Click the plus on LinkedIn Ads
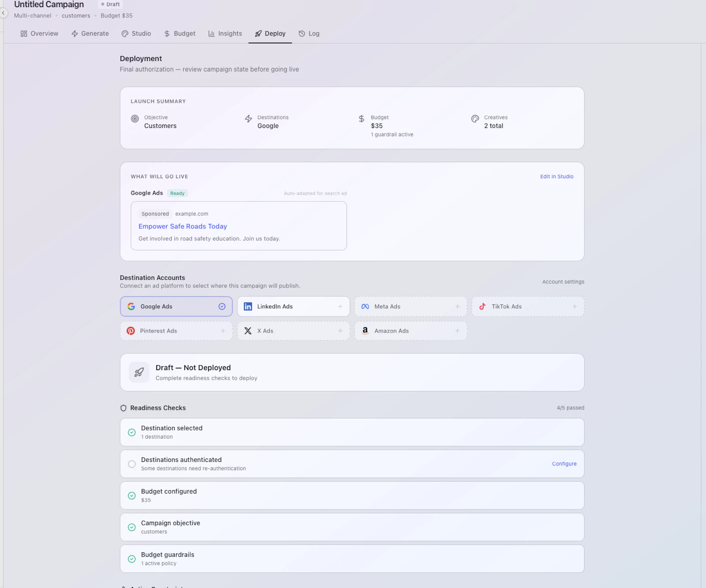Image resolution: width=706 pixels, height=588 pixels. [340, 307]
